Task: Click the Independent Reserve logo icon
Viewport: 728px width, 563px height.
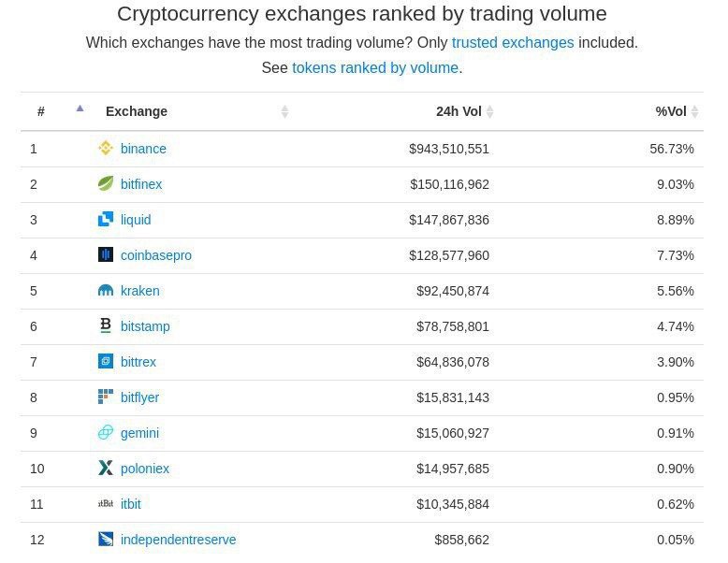Action: pos(106,539)
